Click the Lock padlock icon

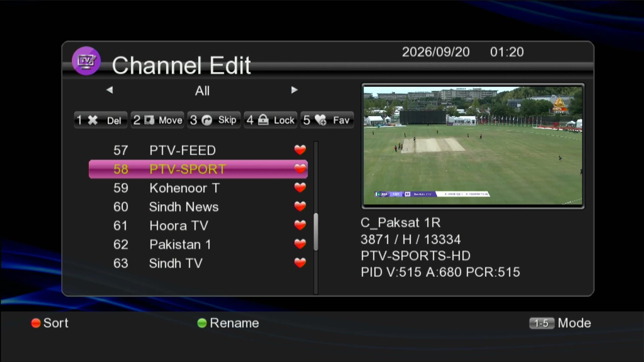click(263, 120)
